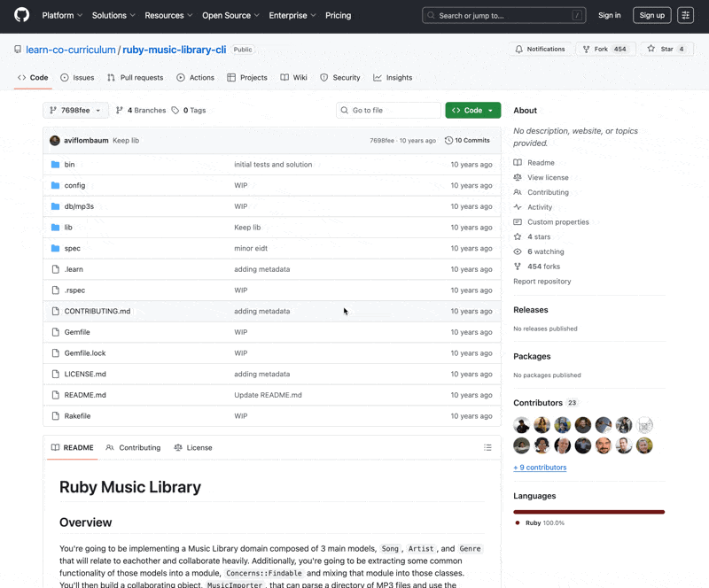Expand the Platform menu

point(62,15)
